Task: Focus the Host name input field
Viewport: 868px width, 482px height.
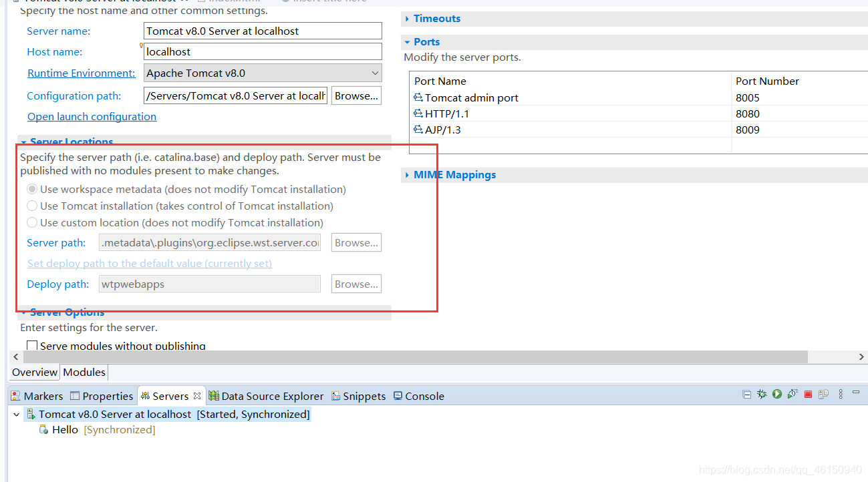Action: 263,52
